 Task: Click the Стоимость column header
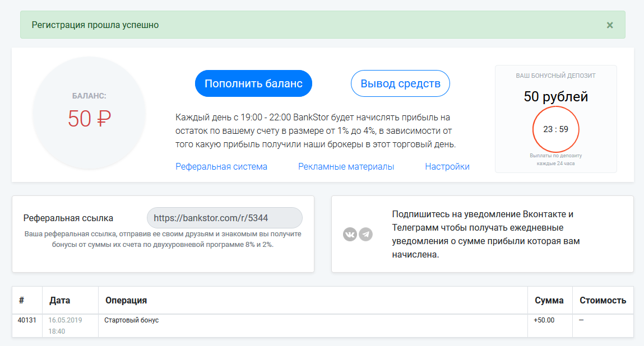pyautogui.click(x=603, y=301)
